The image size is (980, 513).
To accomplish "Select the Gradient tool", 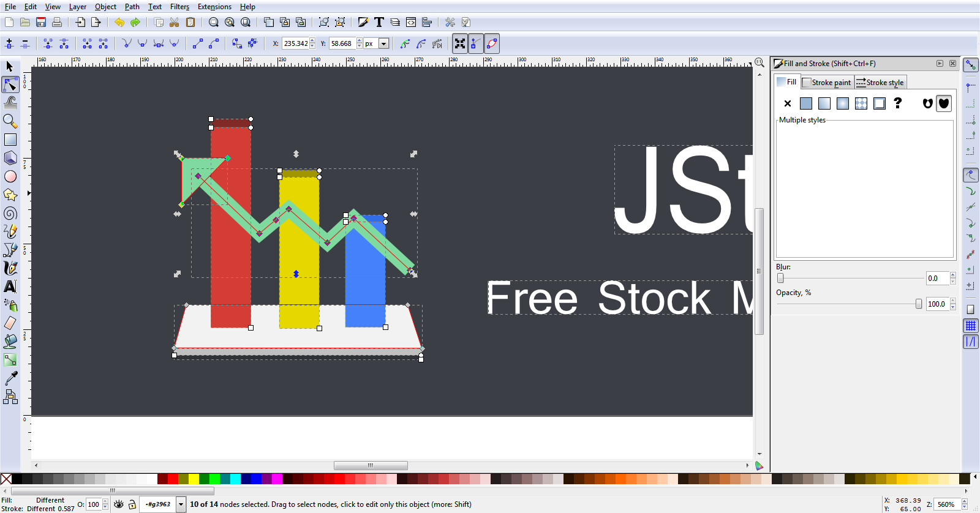I will (x=10, y=360).
